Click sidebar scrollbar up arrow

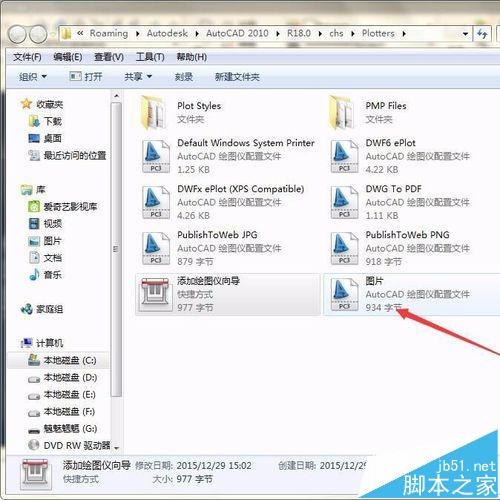[116, 96]
